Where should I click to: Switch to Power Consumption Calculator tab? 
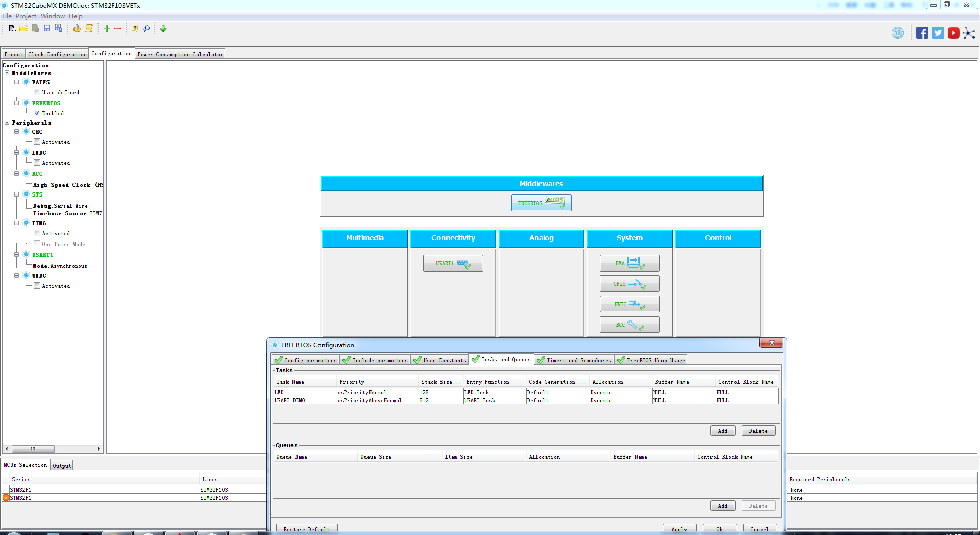coord(180,54)
